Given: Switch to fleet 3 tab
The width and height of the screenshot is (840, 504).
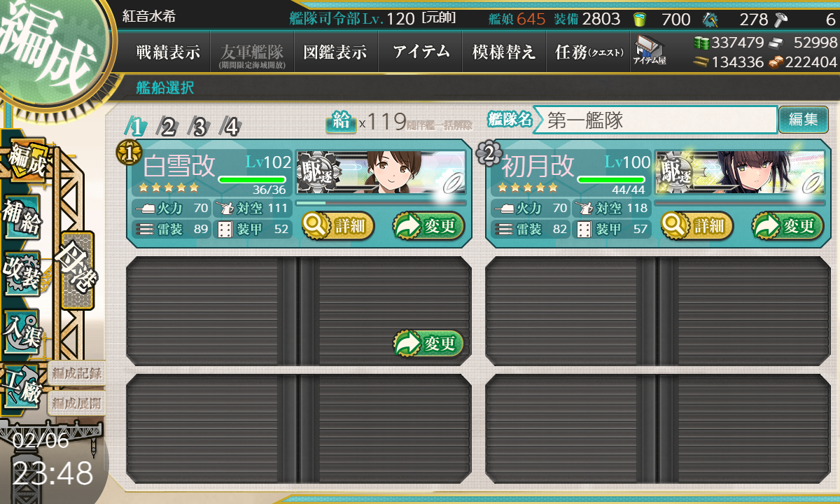Looking at the screenshot, I should click(x=199, y=127).
